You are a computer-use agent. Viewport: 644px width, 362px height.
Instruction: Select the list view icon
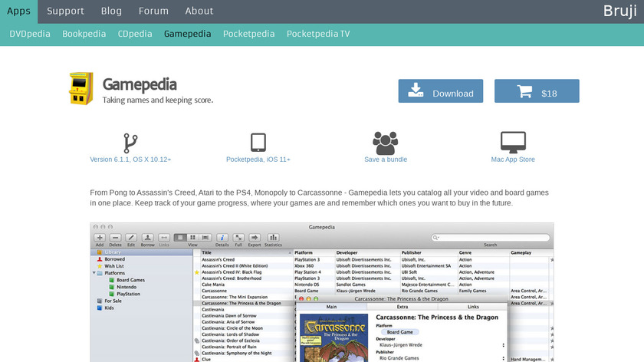click(x=180, y=238)
